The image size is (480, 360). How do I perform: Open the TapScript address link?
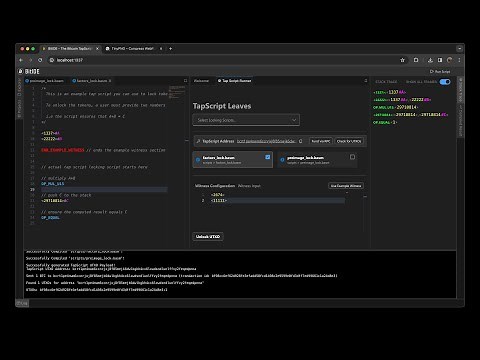tap(266, 141)
